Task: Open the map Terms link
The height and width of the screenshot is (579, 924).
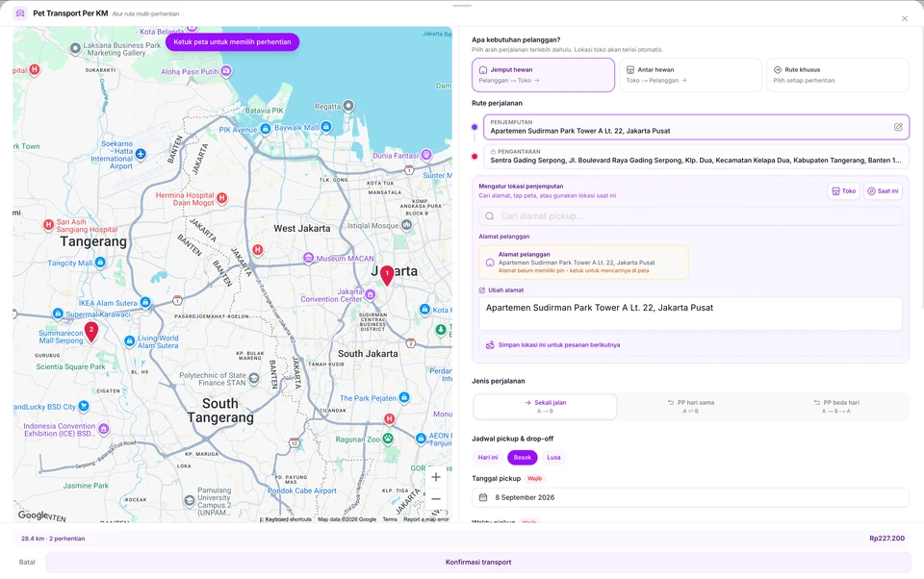Action: pos(390,519)
